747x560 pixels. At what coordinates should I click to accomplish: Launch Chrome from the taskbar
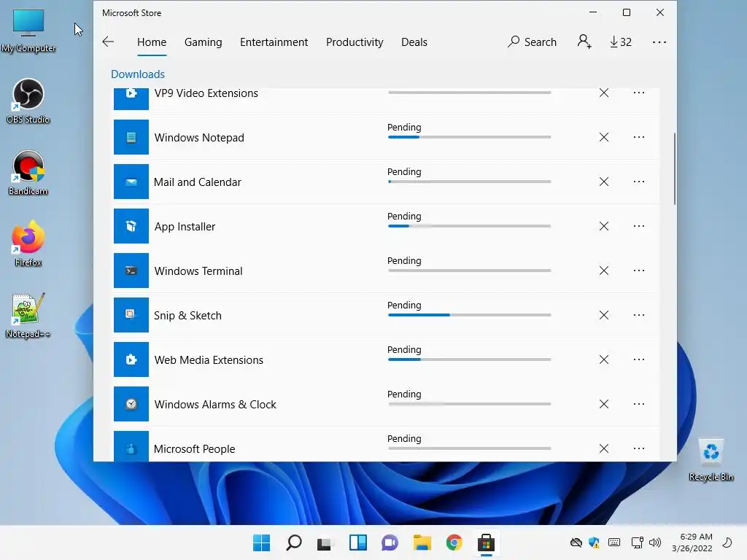point(454,542)
